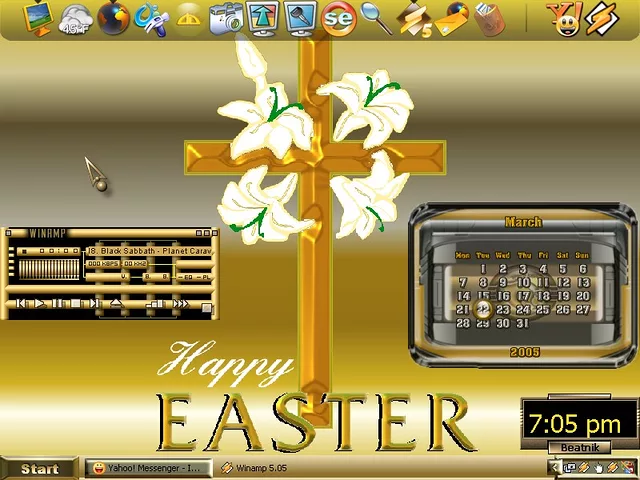Click the Mon column header on calendar
Viewport: 640px width, 480px height.
point(462,255)
